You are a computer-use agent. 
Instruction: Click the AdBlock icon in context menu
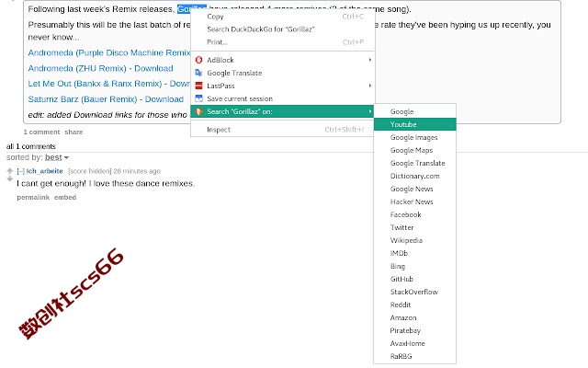[x=198, y=60]
